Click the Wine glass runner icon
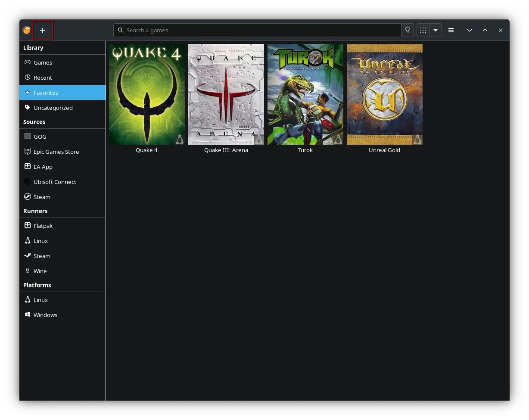This screenshot has height=420, width=529. (x=27, y=271)
